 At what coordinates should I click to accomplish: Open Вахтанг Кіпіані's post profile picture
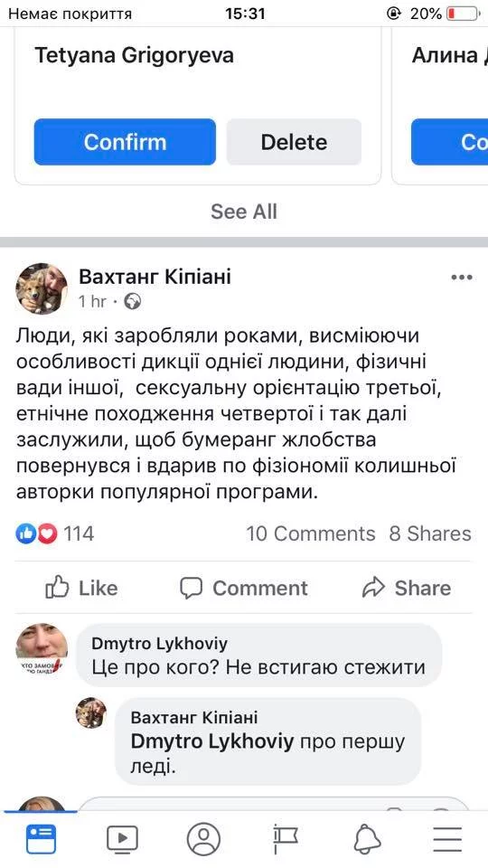coord(42,288)
